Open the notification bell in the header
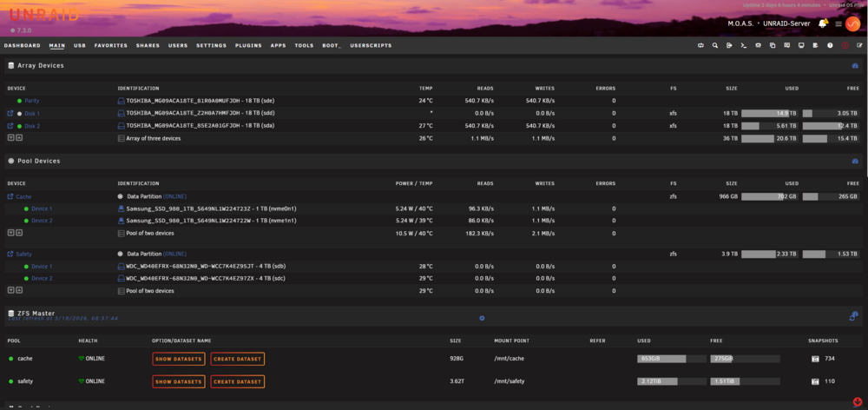Image resolution: width=868 pixels, height=410 pixels. pos(823,23)
